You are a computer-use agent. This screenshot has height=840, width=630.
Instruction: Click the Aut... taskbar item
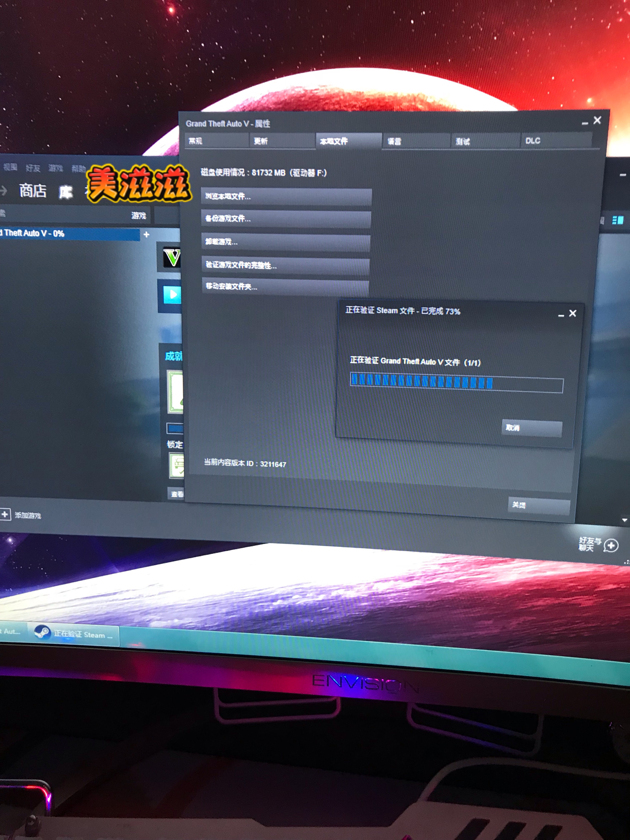[x=12, y=632]
